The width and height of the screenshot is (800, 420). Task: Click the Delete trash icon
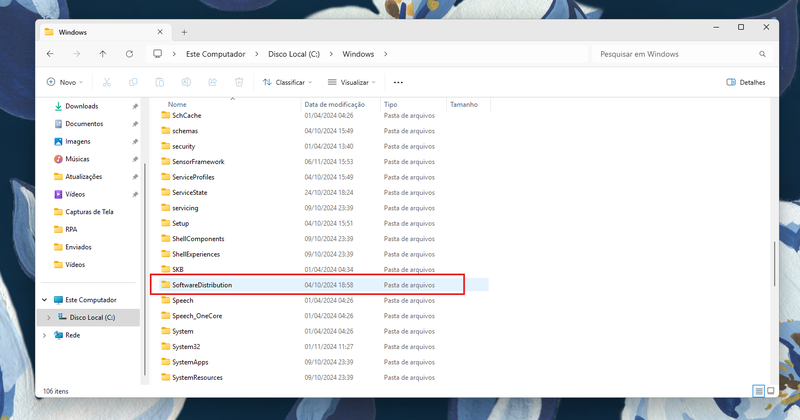coord(239,82)
